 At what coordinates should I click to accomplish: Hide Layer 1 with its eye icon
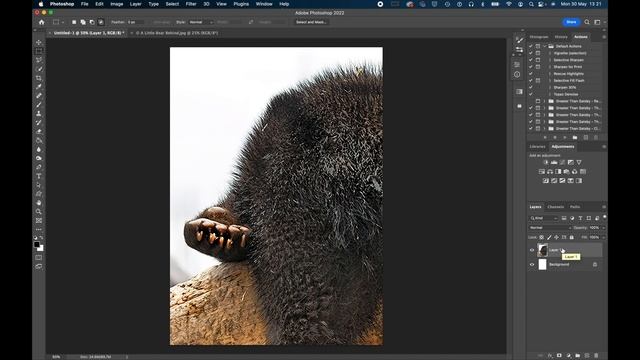[532, 250]
